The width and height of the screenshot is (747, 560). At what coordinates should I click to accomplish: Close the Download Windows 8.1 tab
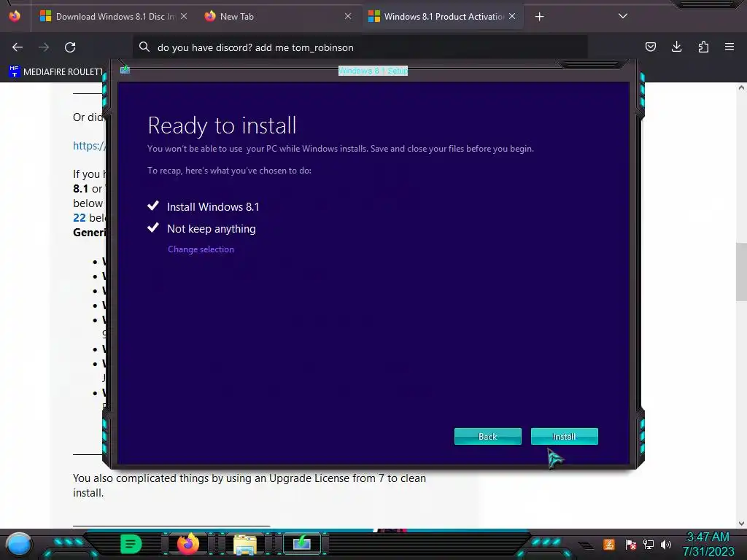[x=184, y=16]
